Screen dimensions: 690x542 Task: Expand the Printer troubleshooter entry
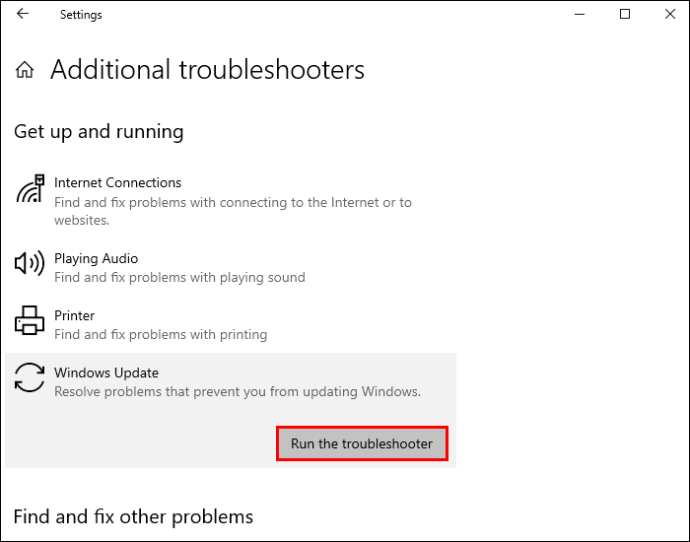[x=74, y=316]
